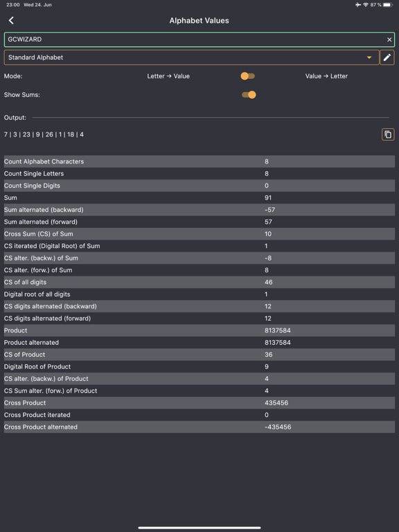
Task: Click 'CS digits alternated (backward)' label
Action: click(50, 306)
